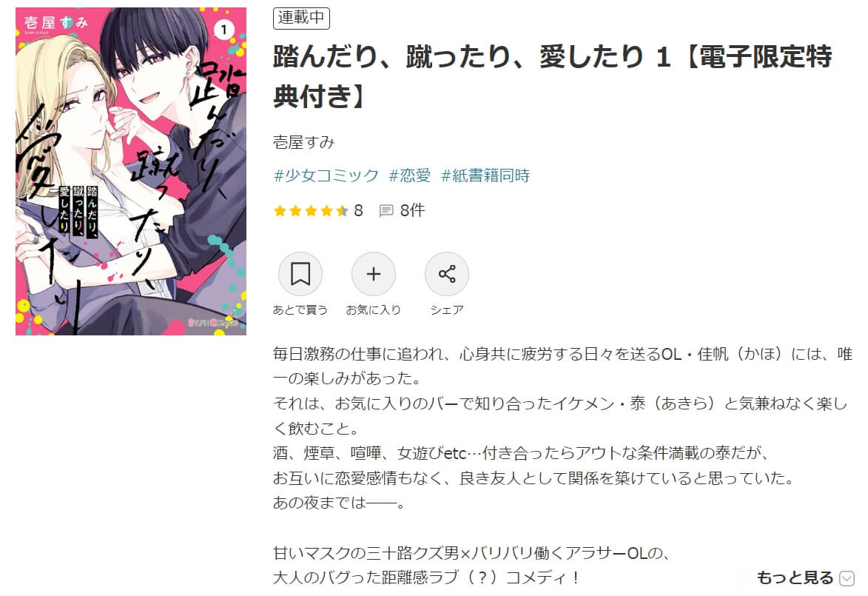Expand description with the もっと見る chevron
Screen dimensions: 868x596
point(847,578)
